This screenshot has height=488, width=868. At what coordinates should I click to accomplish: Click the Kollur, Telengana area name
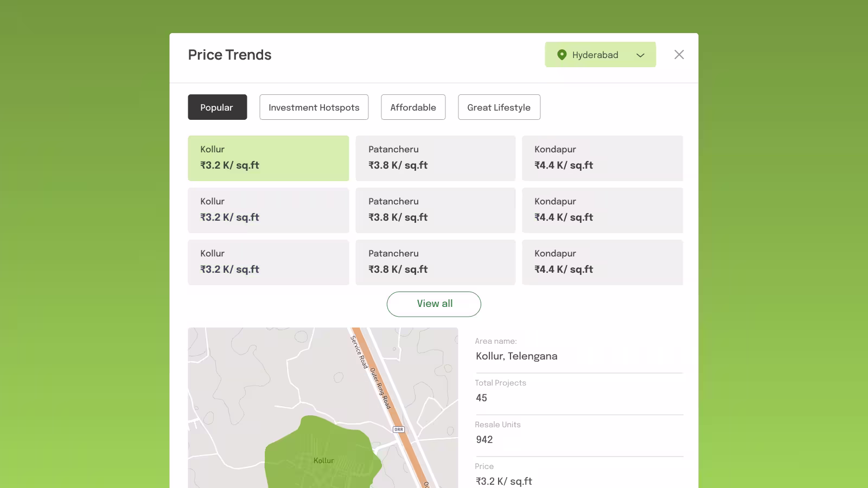[516, 356]
